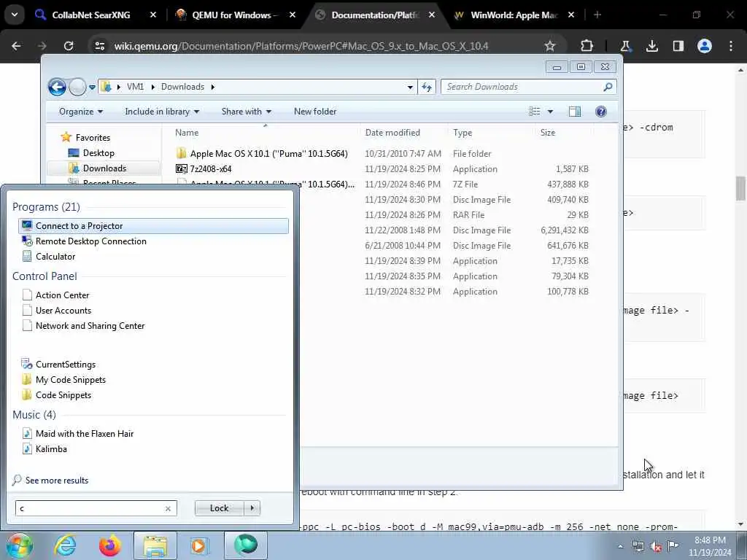Click the Downloads breadcrumb in address bar

[x=182, y=87]
